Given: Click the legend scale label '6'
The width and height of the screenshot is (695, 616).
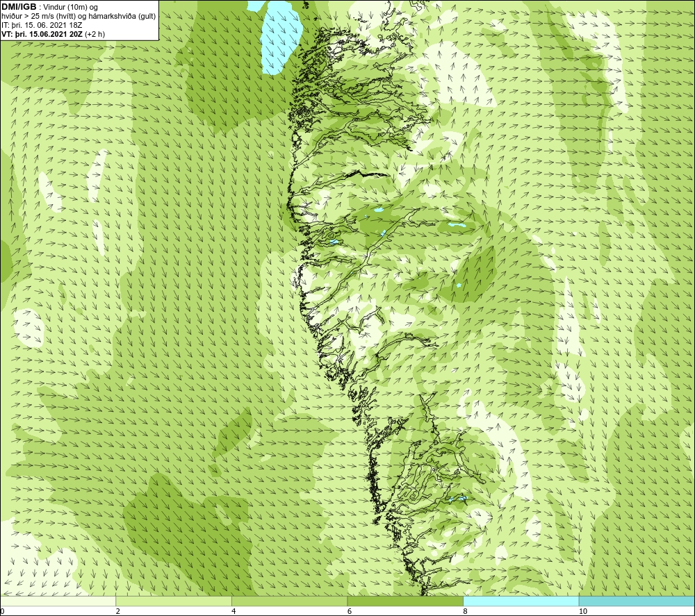Looking at the screenshot, I should (350, 611).
